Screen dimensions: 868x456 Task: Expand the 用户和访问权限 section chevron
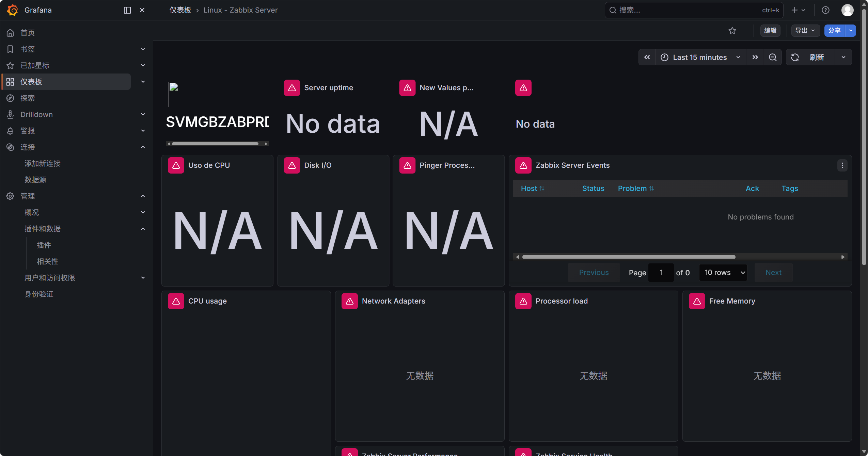143,278
